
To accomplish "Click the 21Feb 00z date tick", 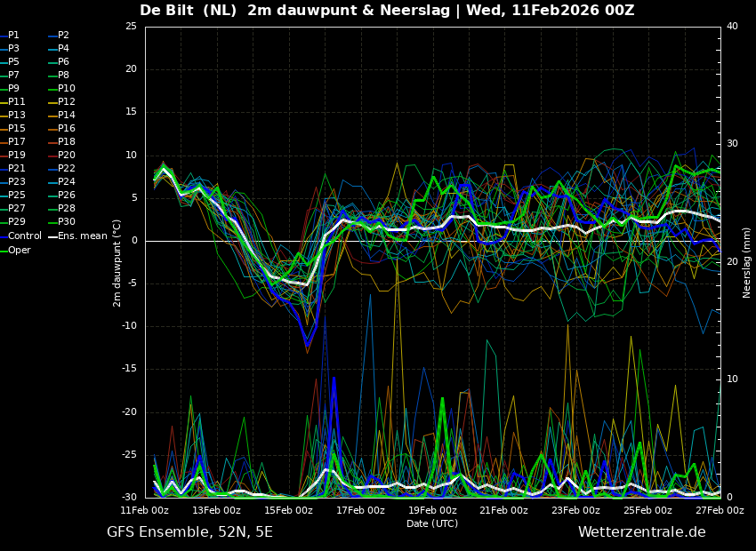I will 504,510.
